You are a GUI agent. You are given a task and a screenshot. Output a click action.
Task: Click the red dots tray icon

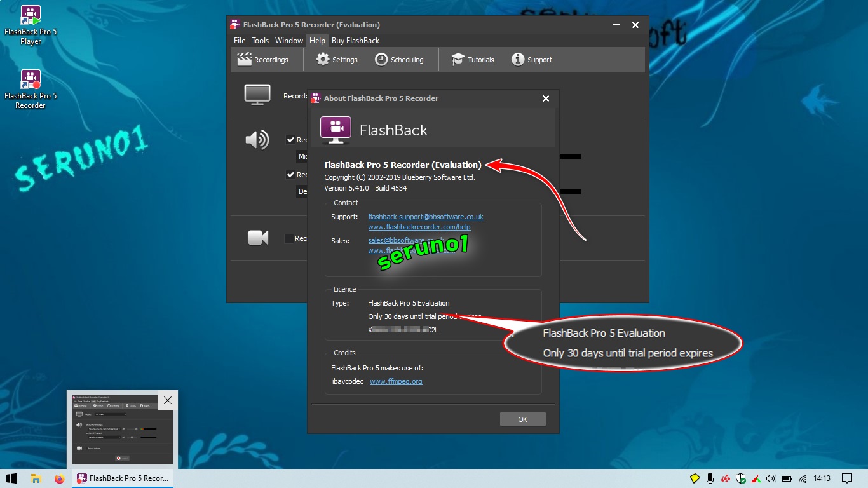pos(725,478)
